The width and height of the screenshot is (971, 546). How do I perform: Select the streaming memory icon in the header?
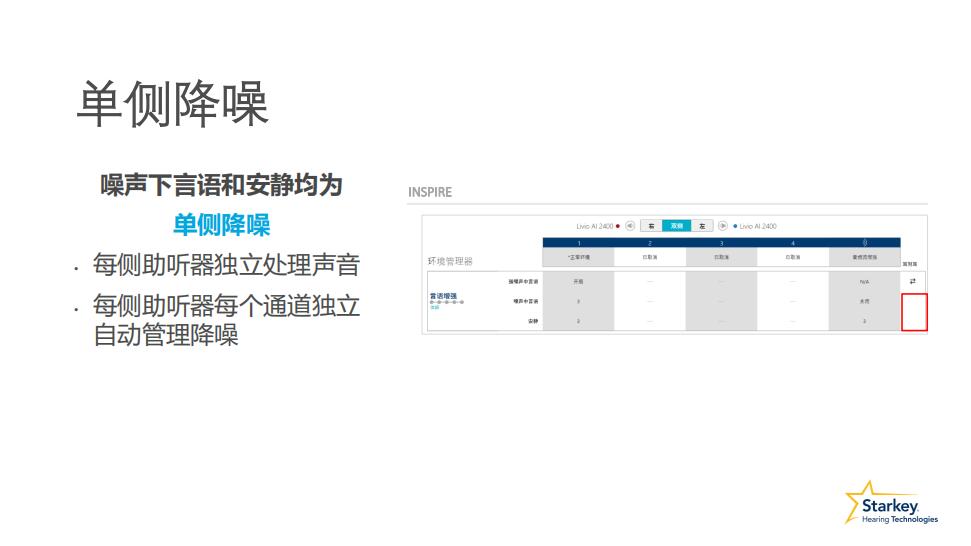point(864,243)
